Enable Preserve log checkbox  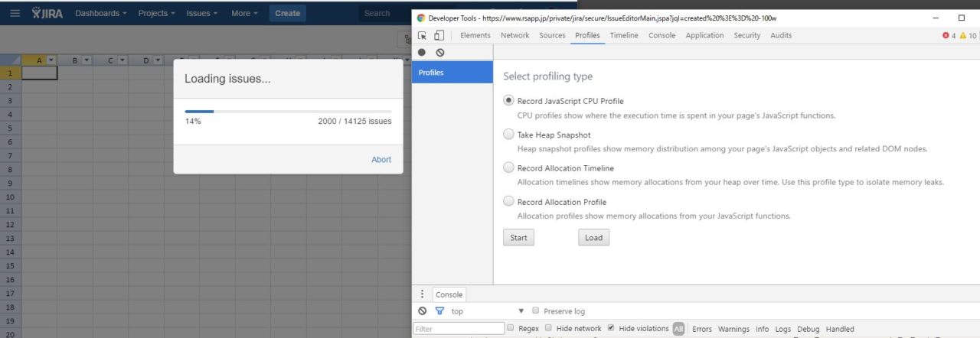pos(537,311)
